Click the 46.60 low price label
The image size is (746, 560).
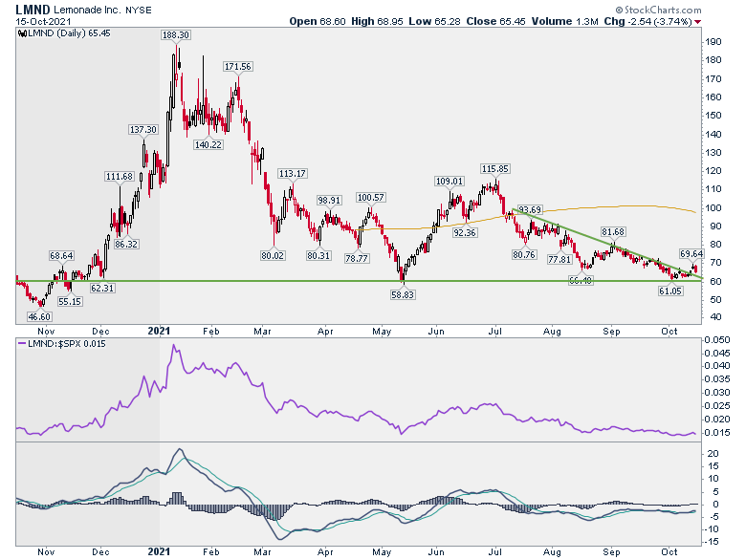39,316
